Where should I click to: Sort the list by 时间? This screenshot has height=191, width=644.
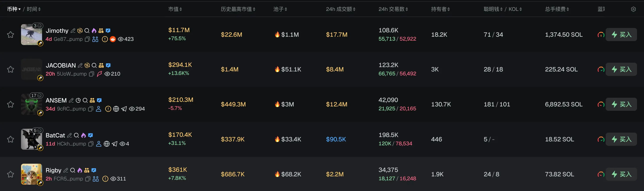point(34,9)
